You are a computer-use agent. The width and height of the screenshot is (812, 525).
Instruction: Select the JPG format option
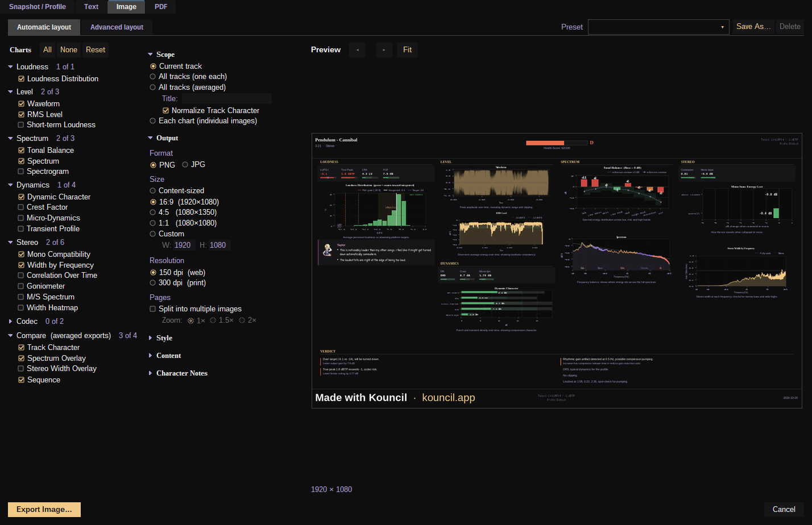coord(185,165)
